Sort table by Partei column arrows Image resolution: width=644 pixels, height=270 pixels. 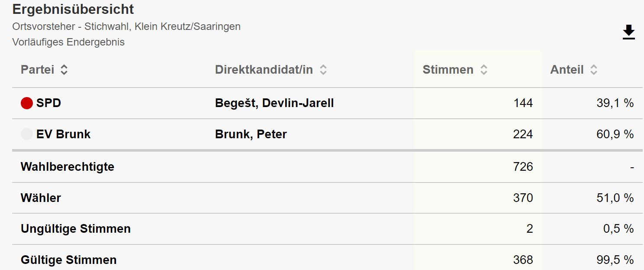[64, 70]
